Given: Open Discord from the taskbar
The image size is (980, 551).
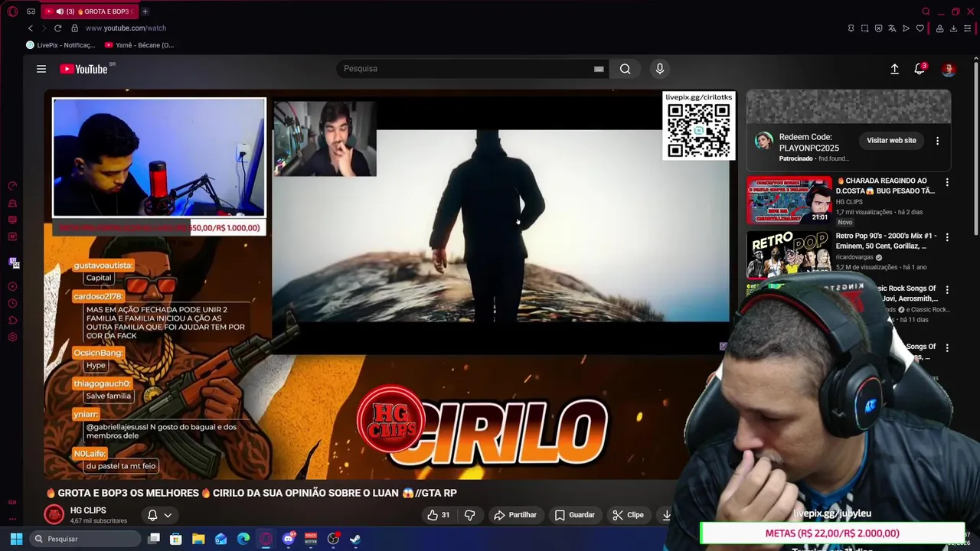Looking at the screenshot, I should pos(289,539).
